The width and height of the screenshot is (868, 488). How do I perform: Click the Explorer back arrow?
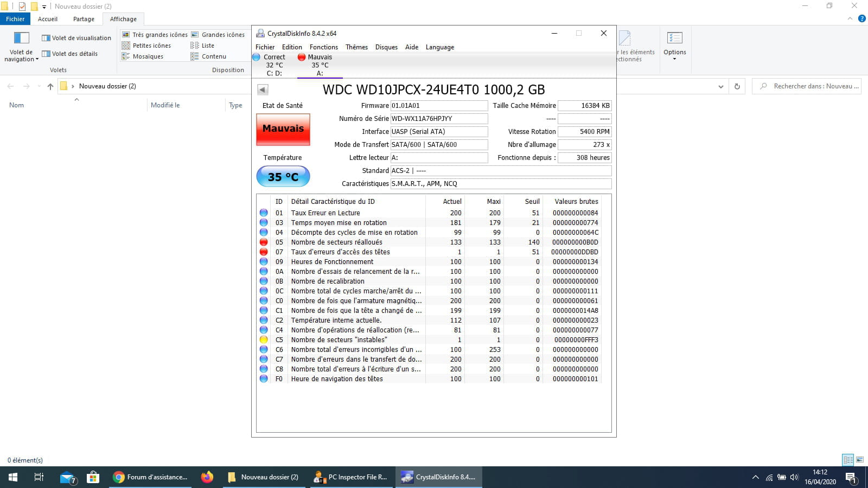coord(10,86)
